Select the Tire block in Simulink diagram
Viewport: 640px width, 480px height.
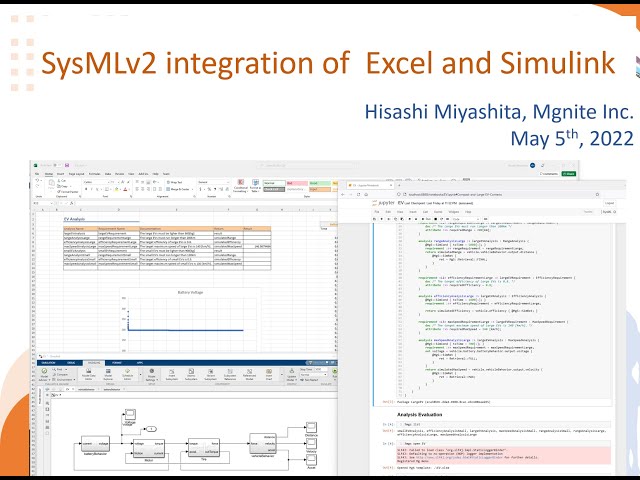pos(203,447)
